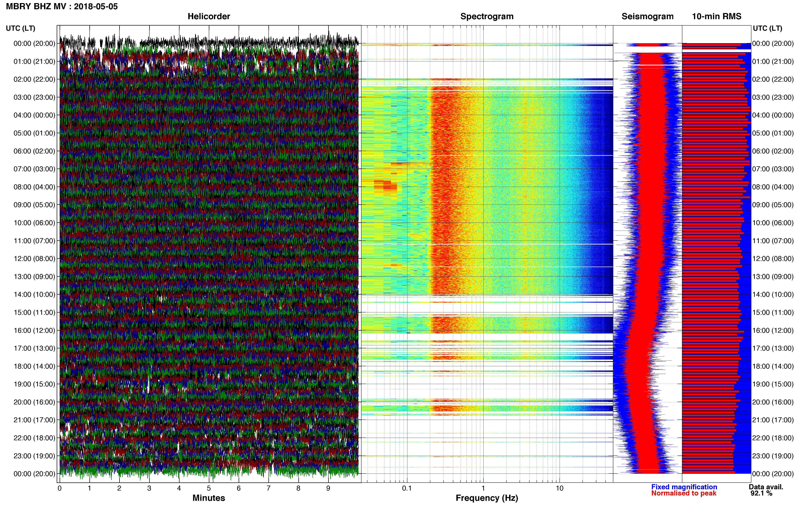Click the red 'Normalised to peak' legend text
The height and width of the screenshot is (508, 812).
(x=684, y=493)
